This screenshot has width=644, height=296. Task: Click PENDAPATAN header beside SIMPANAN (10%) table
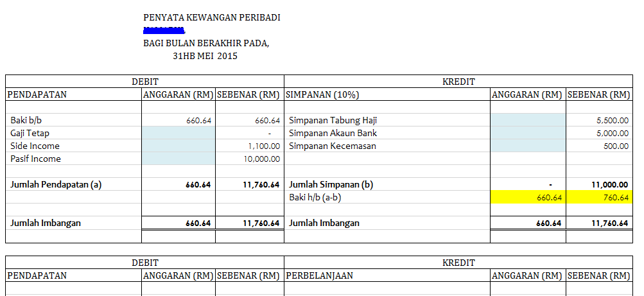point(37,94)
